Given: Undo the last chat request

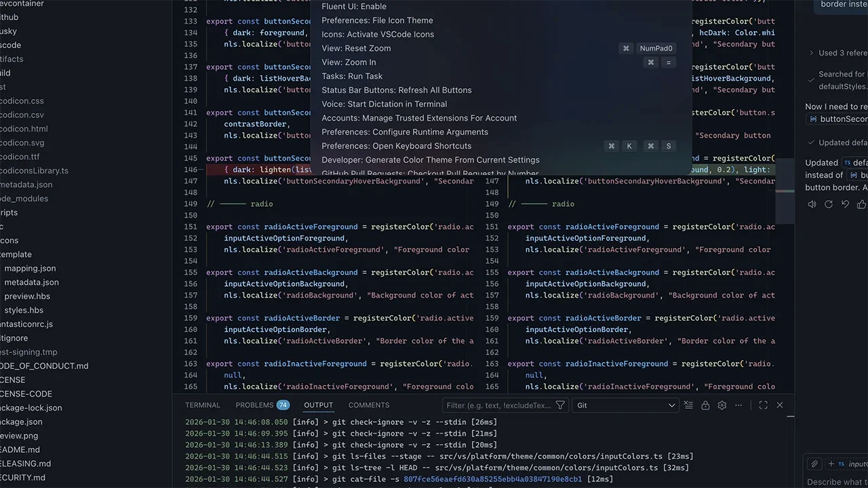Looking at the screenshot, I should coord(845,204).
